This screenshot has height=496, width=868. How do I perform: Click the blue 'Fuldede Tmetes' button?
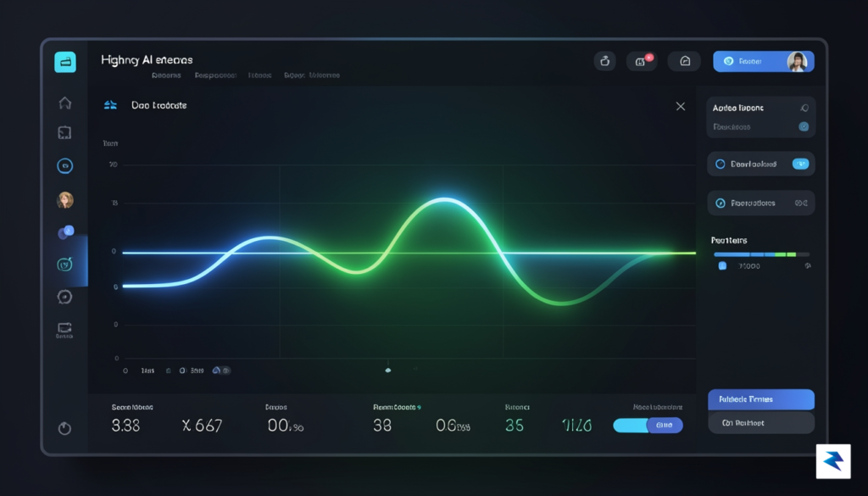click(x=761, y=399)
